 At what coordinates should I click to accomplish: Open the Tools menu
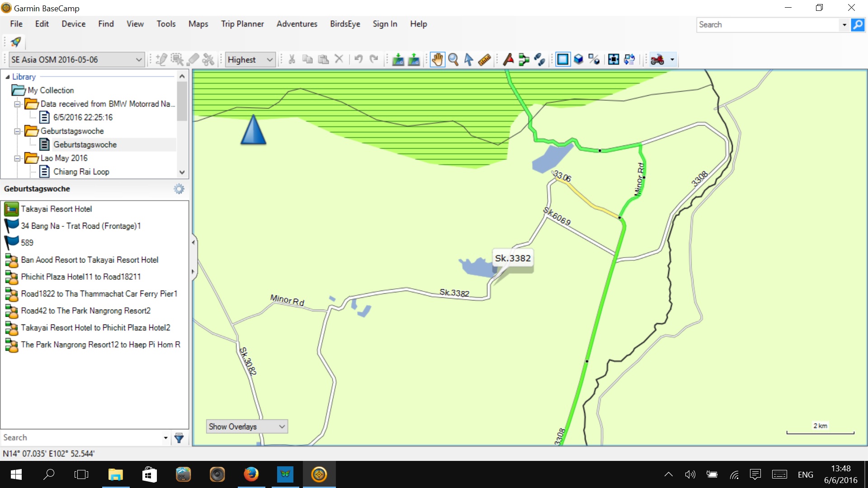(x=166, y=24)
